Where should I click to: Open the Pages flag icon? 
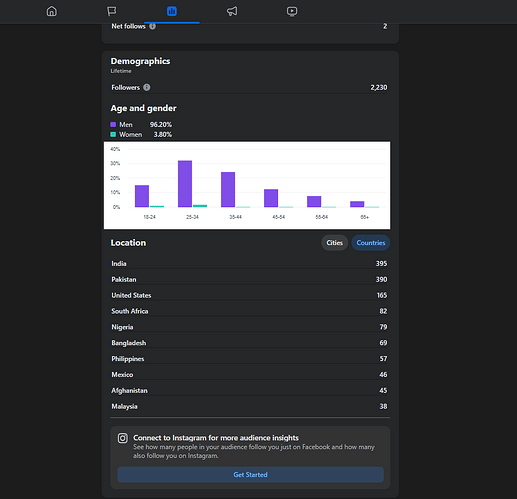(112, 11)
